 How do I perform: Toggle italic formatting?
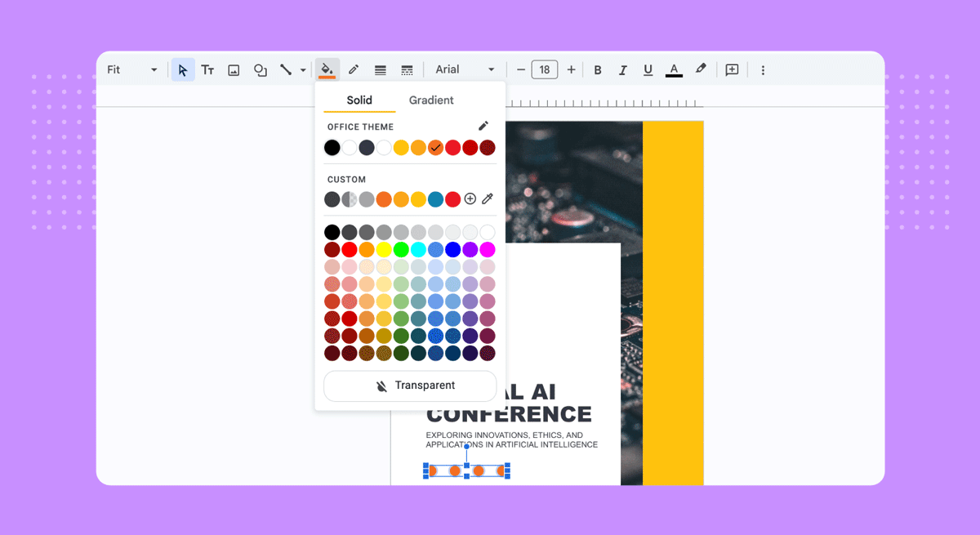point(622,70)
